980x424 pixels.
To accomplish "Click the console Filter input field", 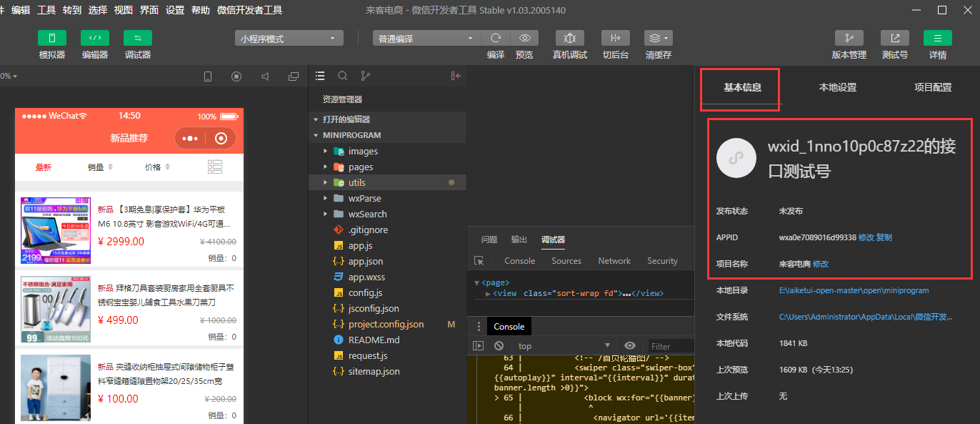I will 669,346.
